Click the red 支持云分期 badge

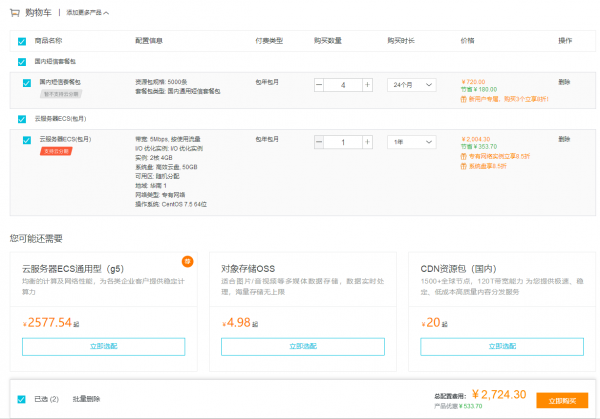coord(56,151)
